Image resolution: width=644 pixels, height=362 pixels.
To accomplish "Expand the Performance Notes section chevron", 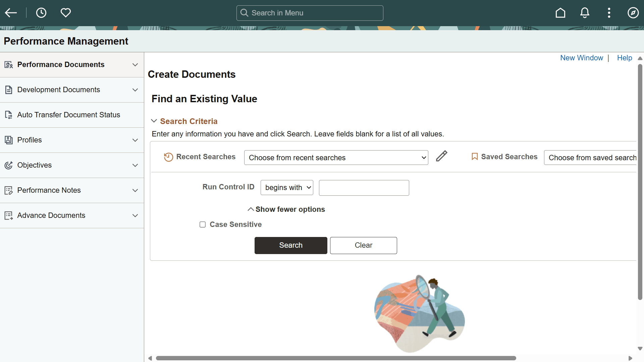I will pos(135,190).
